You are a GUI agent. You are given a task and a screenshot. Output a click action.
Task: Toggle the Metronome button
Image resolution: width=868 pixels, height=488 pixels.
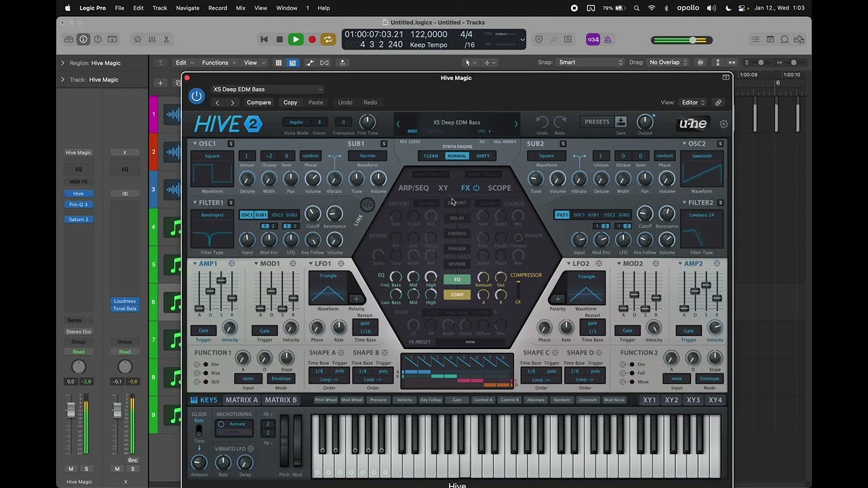pos(608,39)
